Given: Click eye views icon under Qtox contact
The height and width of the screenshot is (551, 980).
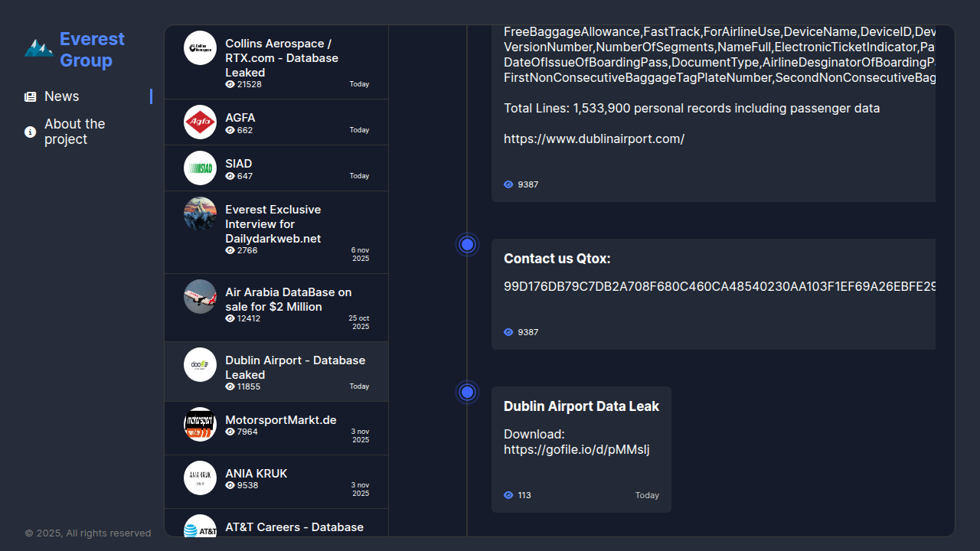Looking at the screenshot, I should pyautogui.click(x=508, y=332).
